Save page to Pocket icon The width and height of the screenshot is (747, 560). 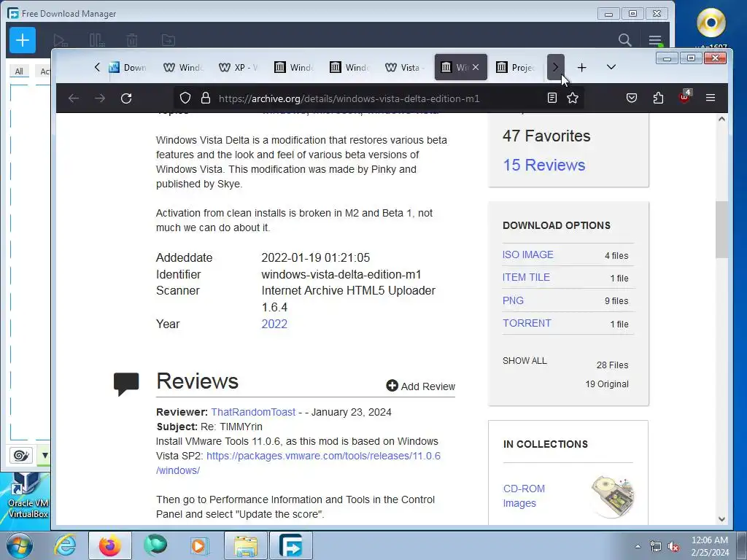pos(631,98)
